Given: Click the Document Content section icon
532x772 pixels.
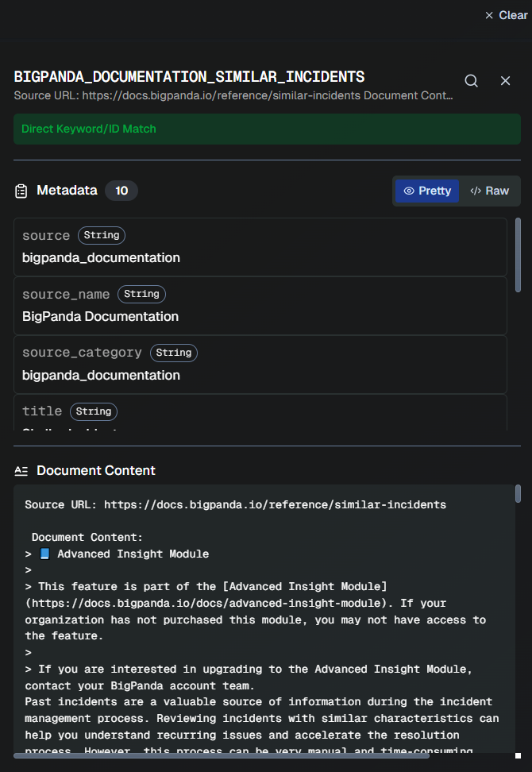Looking at the screenshot, I should 21,469.
